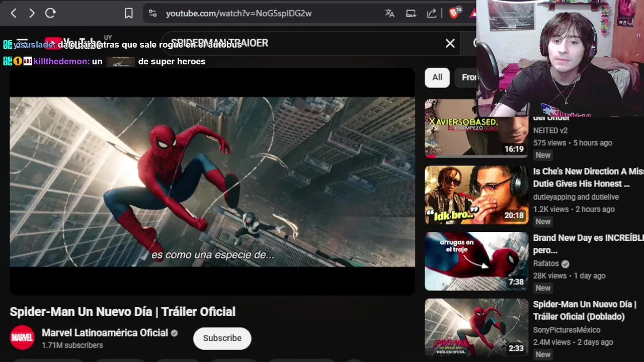Subscribe to Marvel Latinoamérica Oficial

222,338
